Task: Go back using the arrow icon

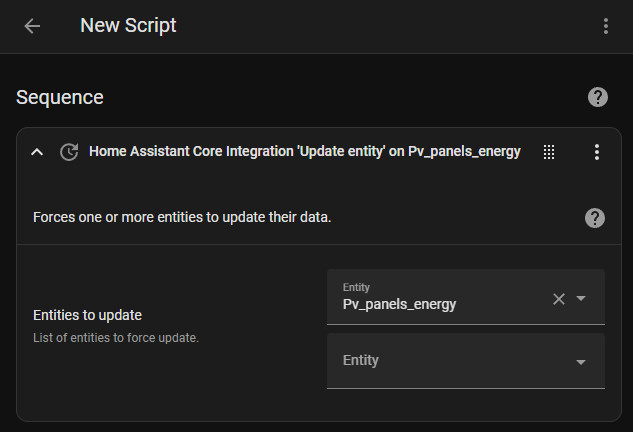Action: [32, 26]
